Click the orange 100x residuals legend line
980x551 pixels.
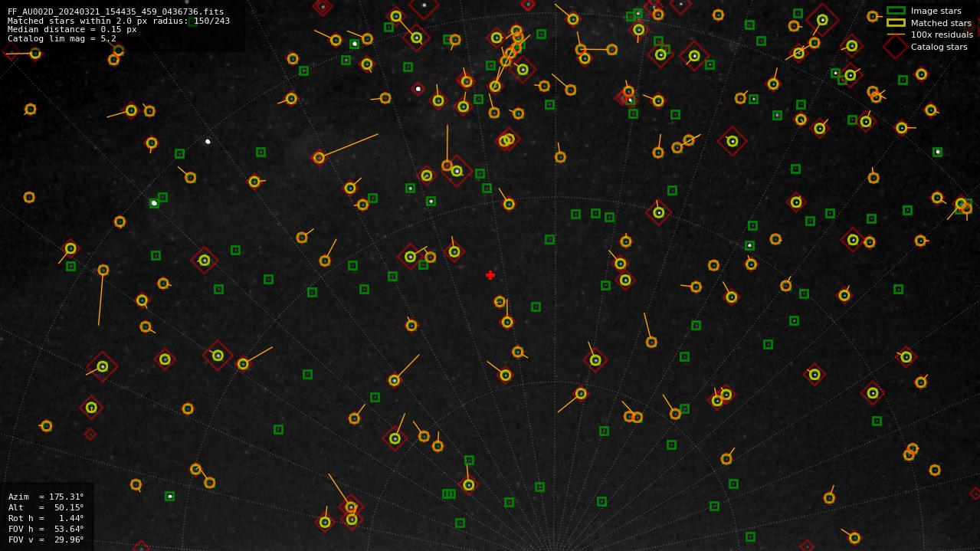pyautogui.click(x=896, y=34)
